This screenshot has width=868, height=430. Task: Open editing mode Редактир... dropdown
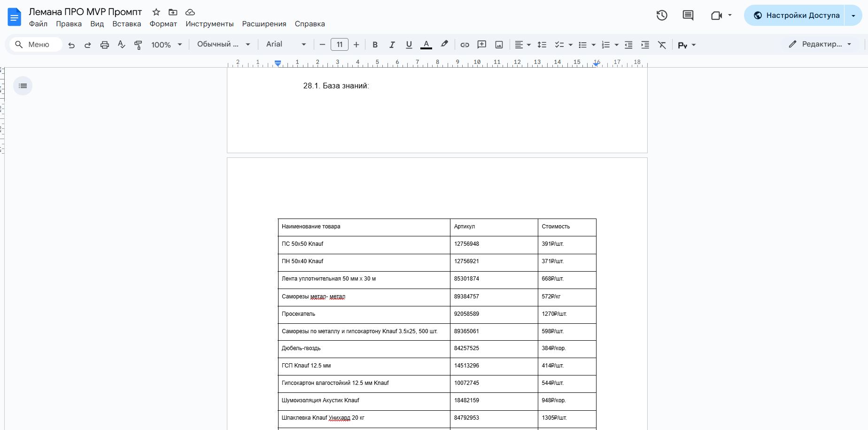(820, 44)
